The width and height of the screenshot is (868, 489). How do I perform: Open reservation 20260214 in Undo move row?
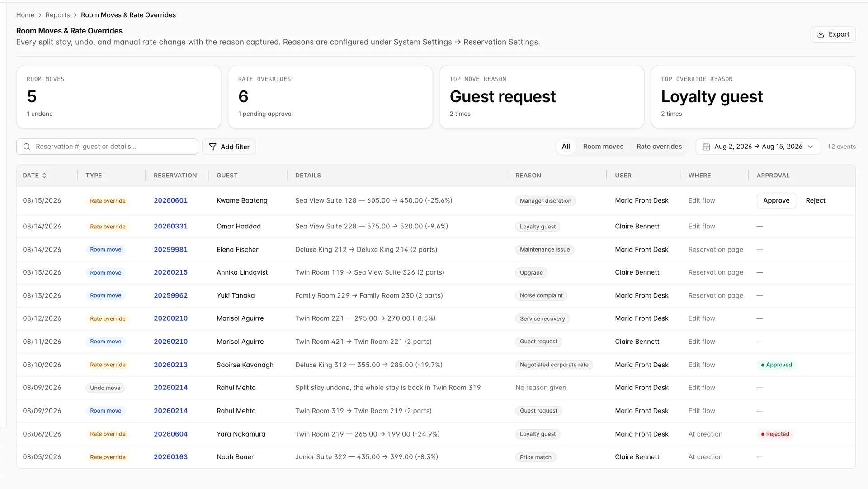[170, 388]
